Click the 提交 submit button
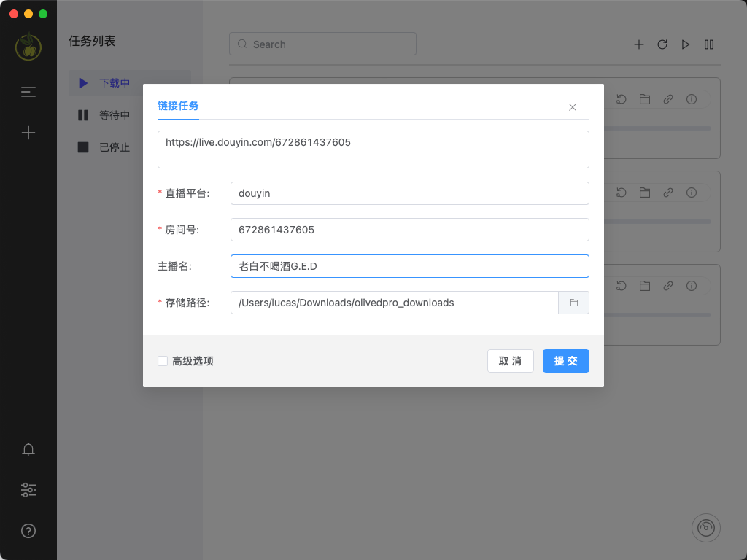The height and width of the screenshot is (560, 747). tap(565, 361)
